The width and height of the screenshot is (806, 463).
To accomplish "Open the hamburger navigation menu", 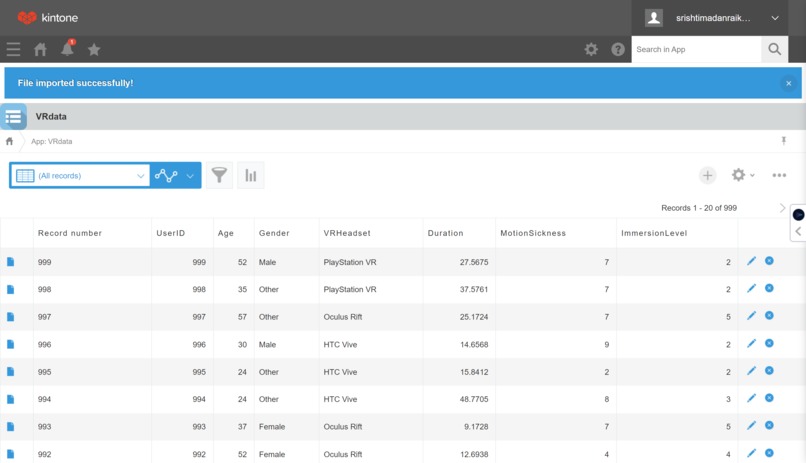I will [13, 49].
